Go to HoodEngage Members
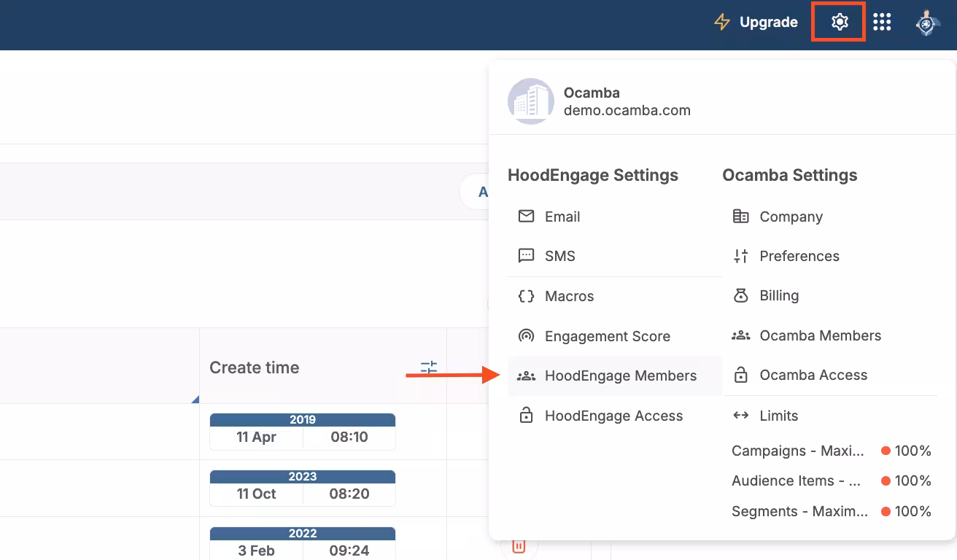Image resolution: width=957 pixels, height=560 pixels. tap(620, 376)
